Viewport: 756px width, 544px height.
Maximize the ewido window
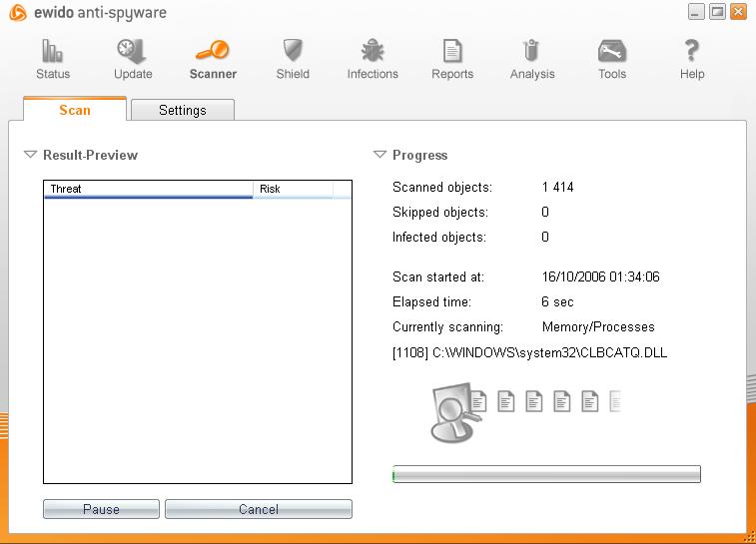click(717, 12)
